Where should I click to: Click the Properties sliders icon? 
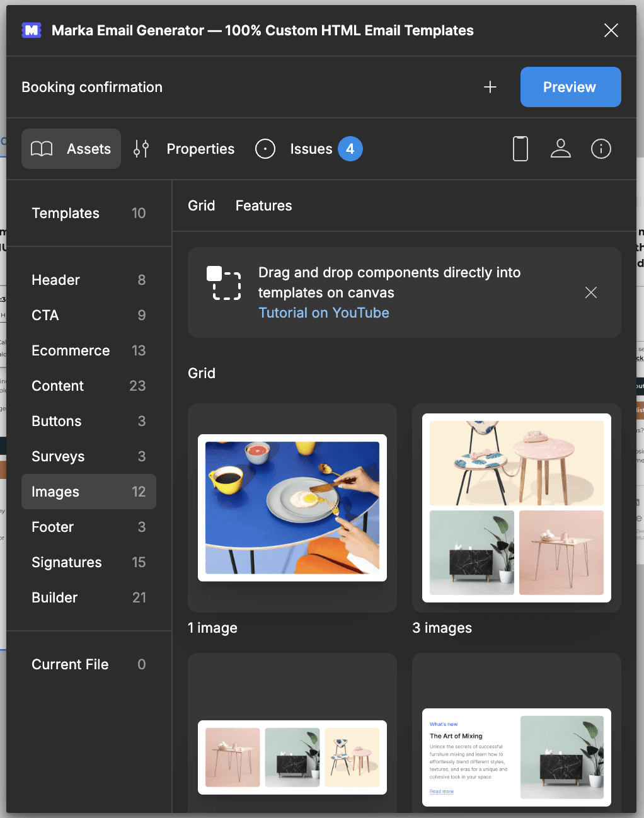point(141,149)
